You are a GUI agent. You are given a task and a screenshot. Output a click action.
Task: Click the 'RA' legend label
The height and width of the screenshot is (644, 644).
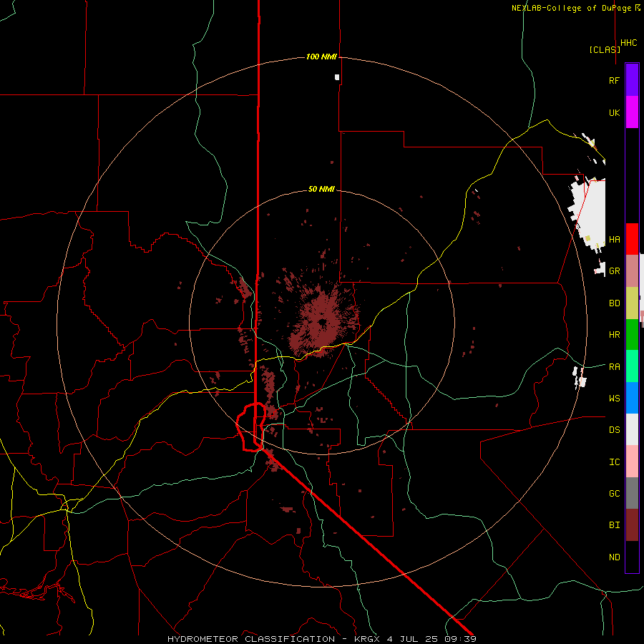(x=615, y=367)
